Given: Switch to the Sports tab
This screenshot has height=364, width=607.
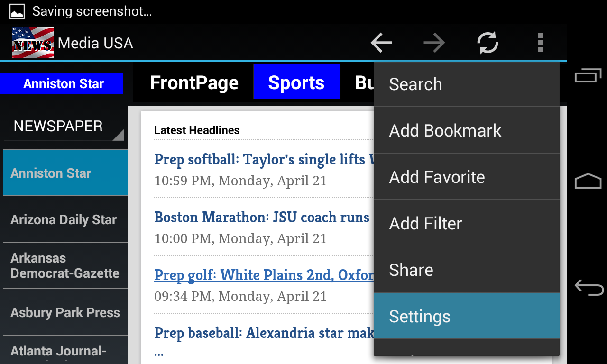Looking at the screenshot, I should pos(296,83).
